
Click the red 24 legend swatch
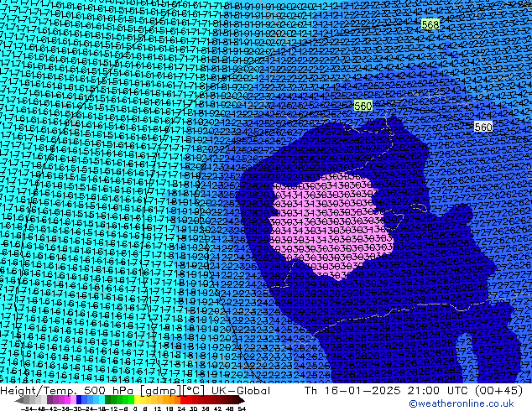point(184,399)
